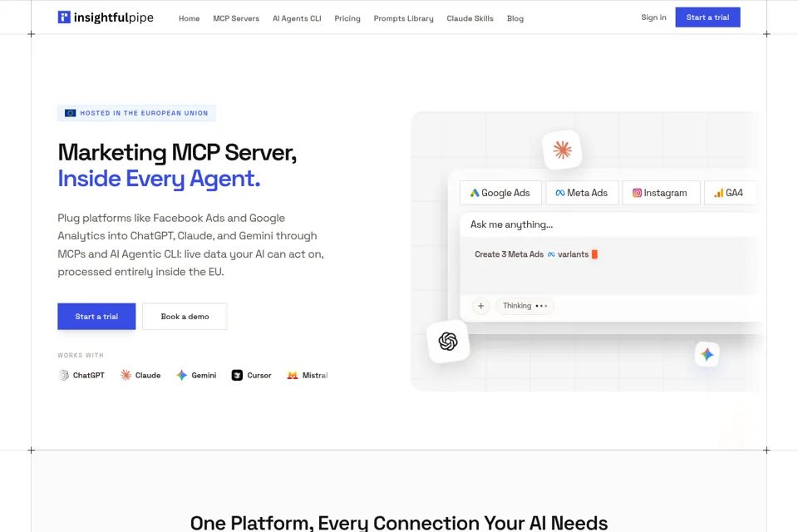Click the 'Inside Every Agent.' heading

click(x=159, y=179)
